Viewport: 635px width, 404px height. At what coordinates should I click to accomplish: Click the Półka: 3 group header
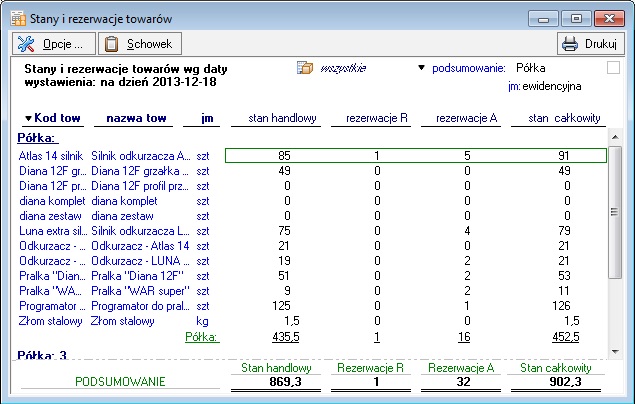42,355
